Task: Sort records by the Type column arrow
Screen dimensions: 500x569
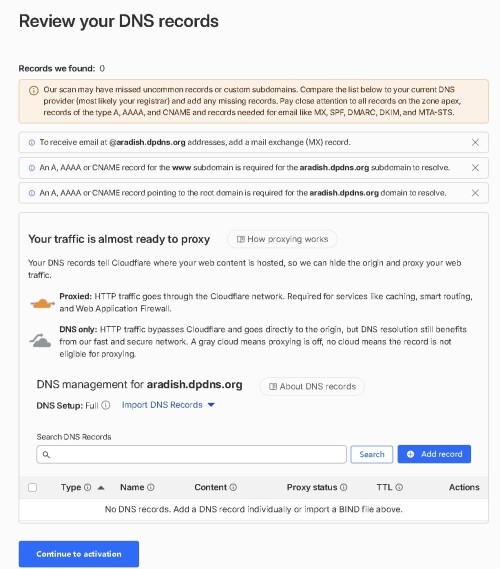Action: [101, 488]
